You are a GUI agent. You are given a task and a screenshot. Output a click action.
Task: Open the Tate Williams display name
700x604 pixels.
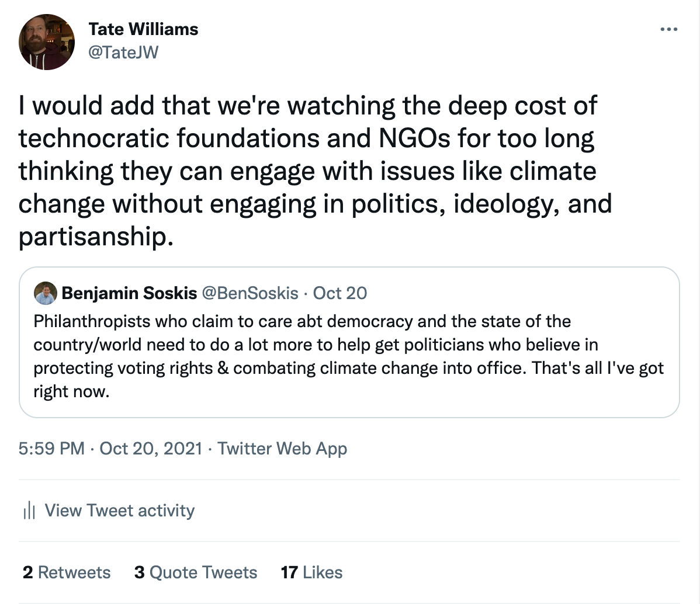pyautogui.click(x=143, y=29)
